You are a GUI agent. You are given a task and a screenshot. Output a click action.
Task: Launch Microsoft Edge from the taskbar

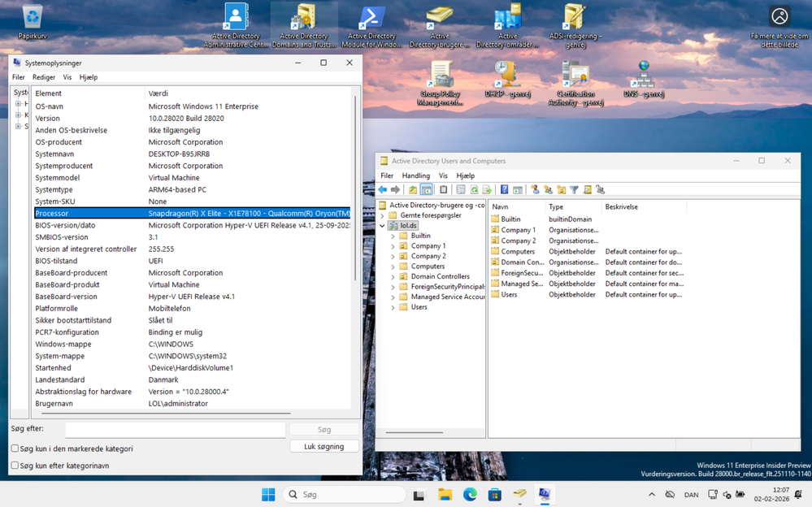[470, 494]
